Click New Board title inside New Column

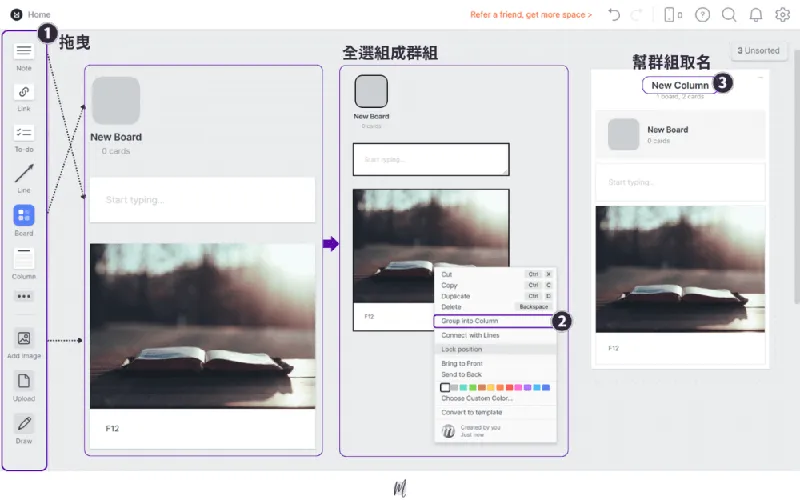coord(667,130)
